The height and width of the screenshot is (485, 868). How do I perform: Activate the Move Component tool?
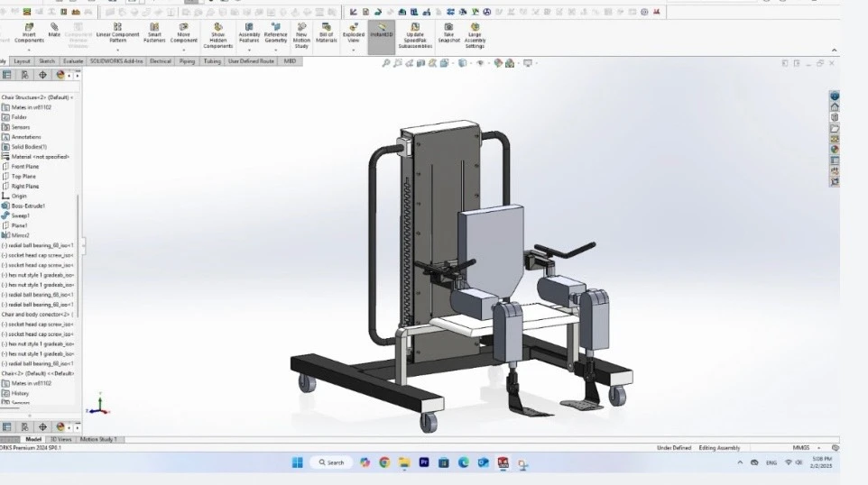(x=183, y=33)
